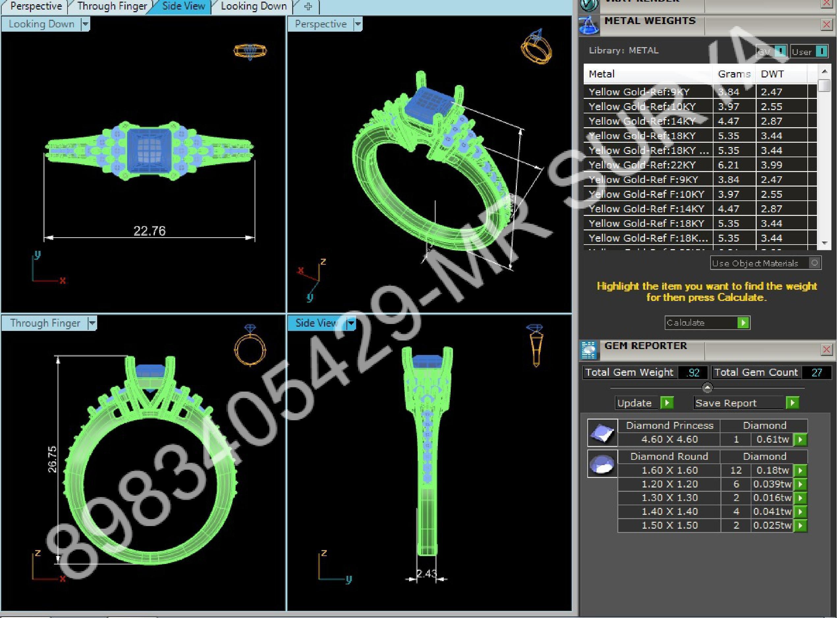Select Yellow Gold-Ref:22KY row
The image size is (840, 618).
click(700, 165)
